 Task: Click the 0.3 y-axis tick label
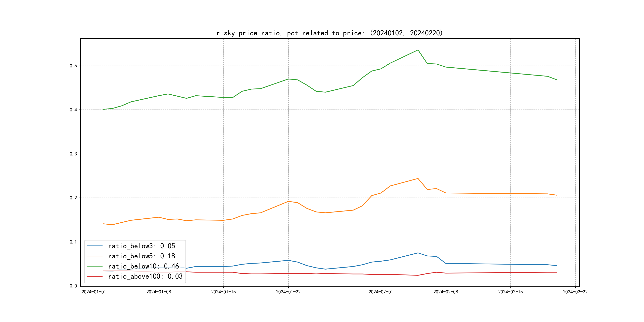pos(73,154)
